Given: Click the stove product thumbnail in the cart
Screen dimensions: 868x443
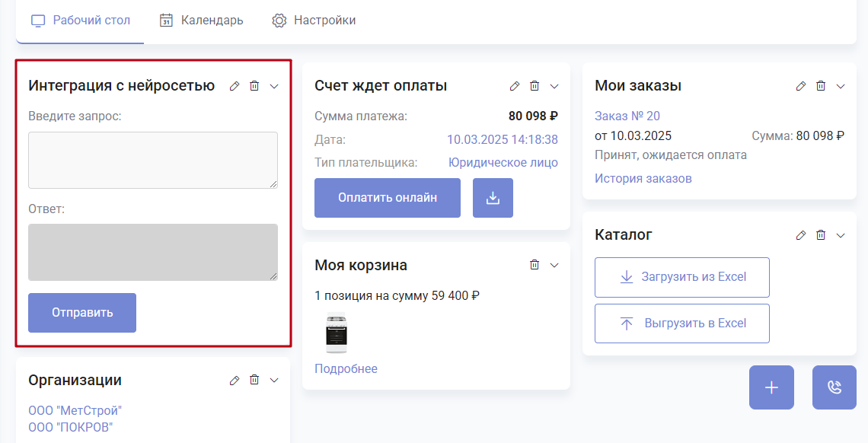Looking at the screenshot, I should click(337, 333).
